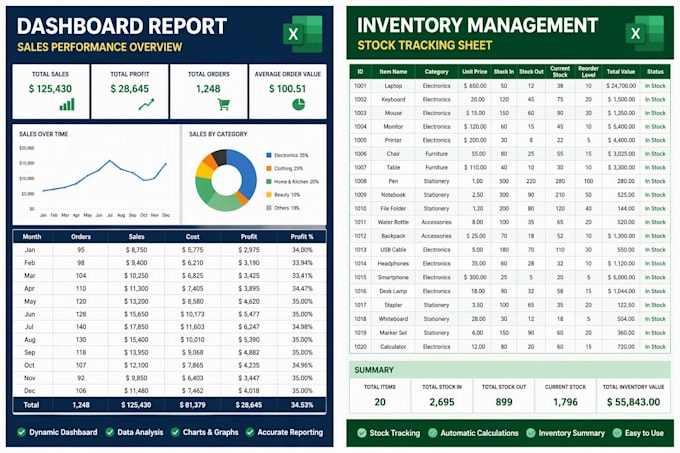Click the checkmark beside Inventory Summary
Screen dimensions: 680x453
(530, 433)
